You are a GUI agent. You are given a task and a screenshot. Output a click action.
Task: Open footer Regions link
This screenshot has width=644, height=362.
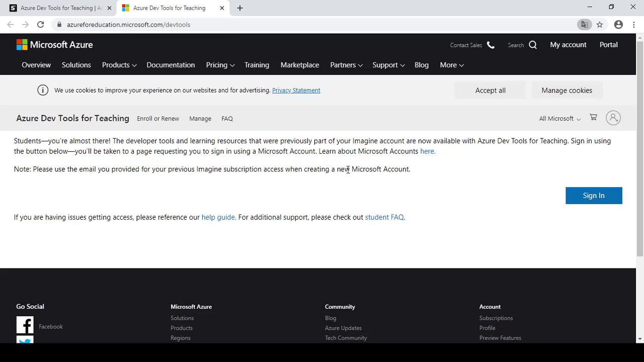tap(181, 338)
